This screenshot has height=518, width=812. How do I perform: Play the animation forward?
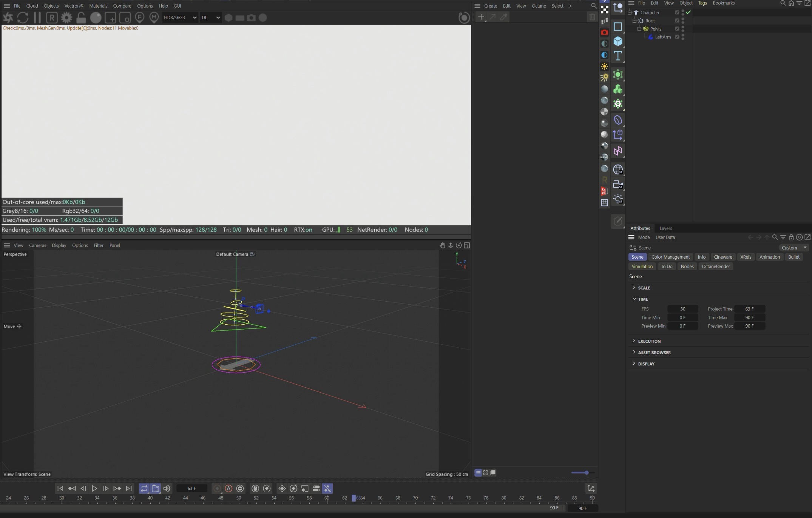pos(94,489)
